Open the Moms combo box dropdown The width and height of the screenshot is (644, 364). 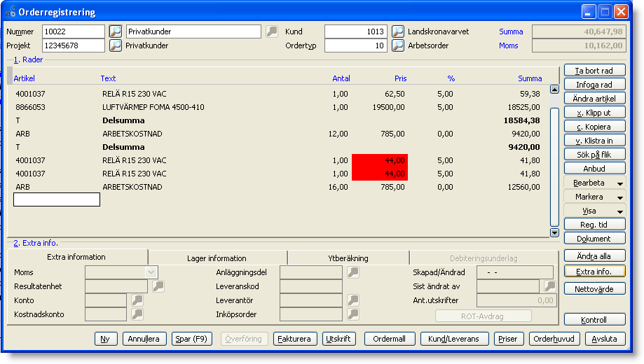tap(151, 272)
